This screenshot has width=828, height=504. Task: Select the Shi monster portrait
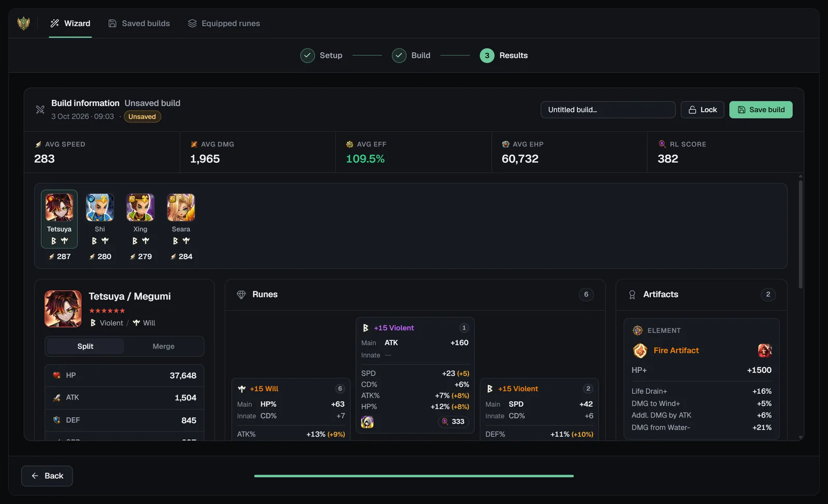100,207
